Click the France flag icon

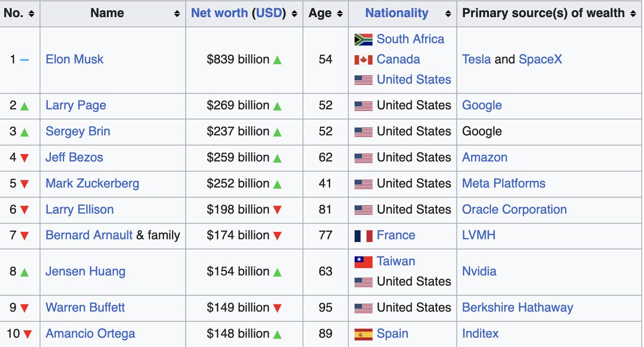(363, 235)
